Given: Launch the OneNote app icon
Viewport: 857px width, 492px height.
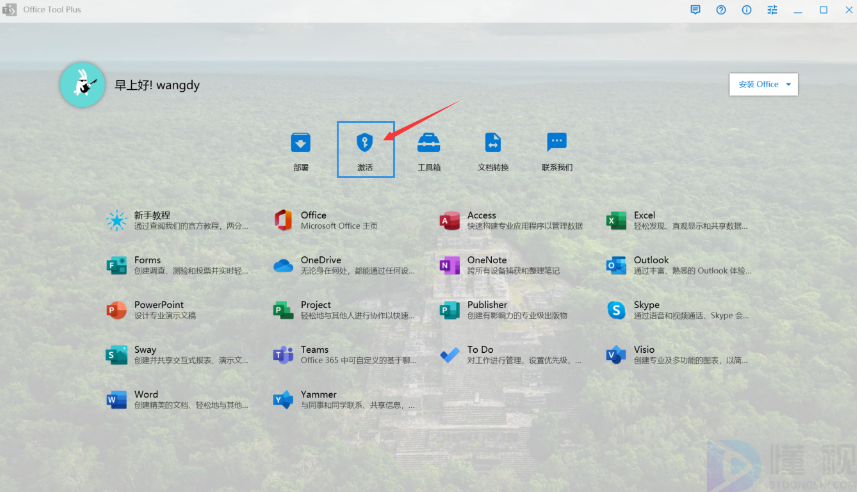Looking at the screenshot, I should tap(450, 265).
